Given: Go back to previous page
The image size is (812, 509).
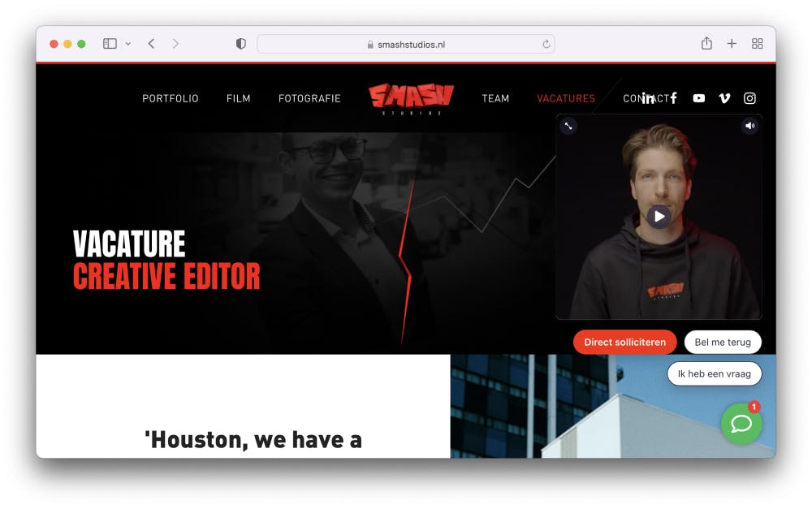Looking at the screenshot, I should pos(151,44).
